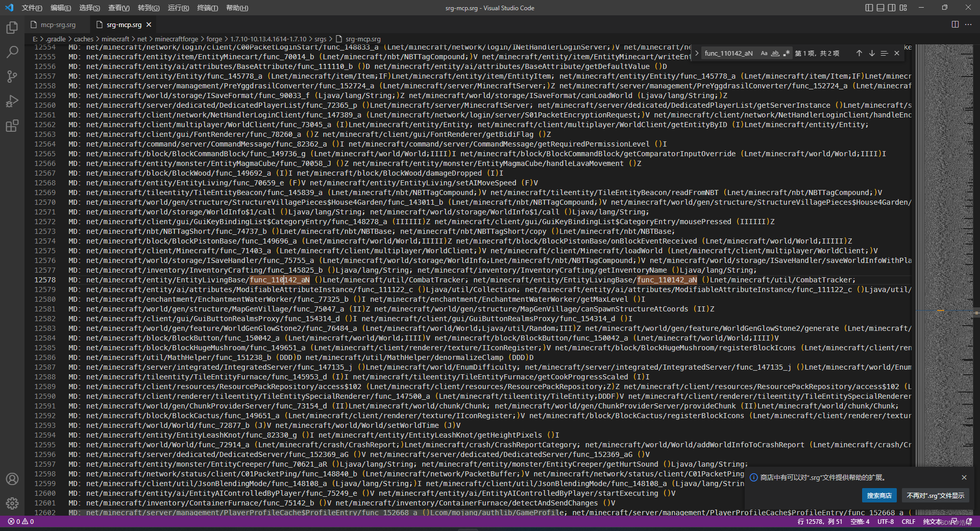Open the 转到(G) menu
Image resolution: width=980 pixels, height=531 pixels.
tap(149, 8)
